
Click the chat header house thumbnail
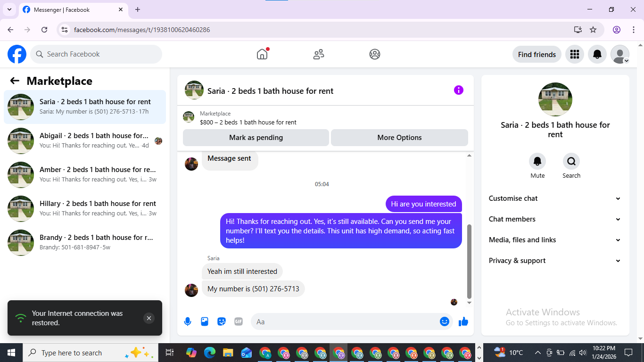coord(194,90)
